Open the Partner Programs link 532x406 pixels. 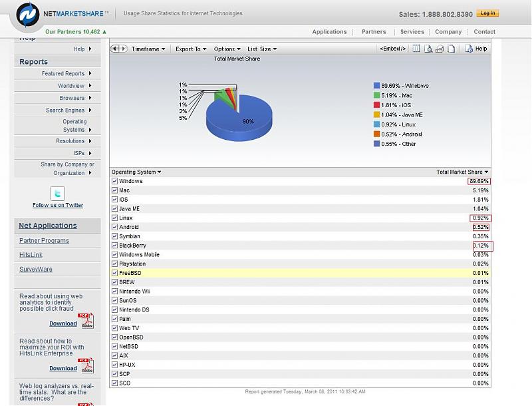(x=44, y=240)
